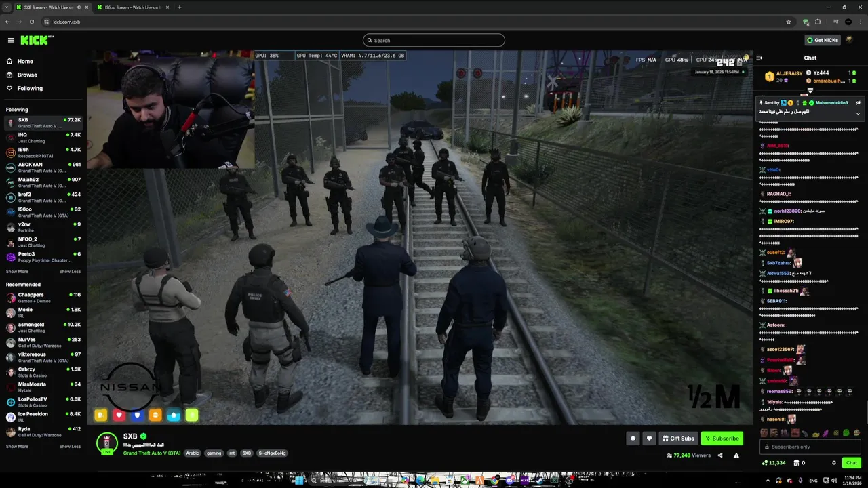Toggle stream notifications bell
The height and width of the screenshot is (488, 868).
tap(633, 439)
